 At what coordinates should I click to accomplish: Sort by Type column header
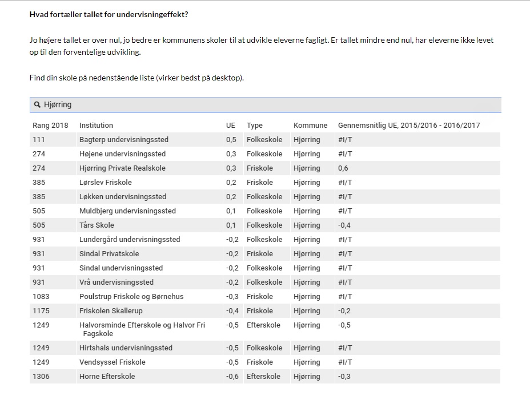(x=255, y=125)
